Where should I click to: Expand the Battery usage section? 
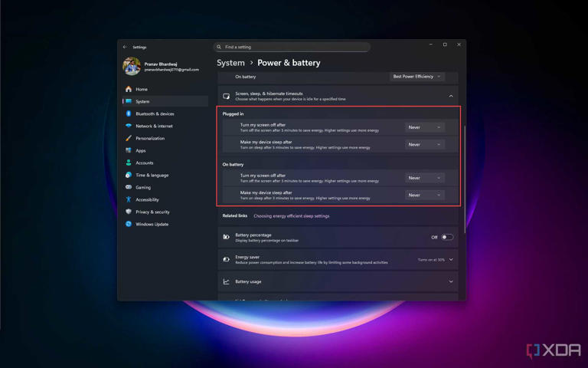coord(451,281)
